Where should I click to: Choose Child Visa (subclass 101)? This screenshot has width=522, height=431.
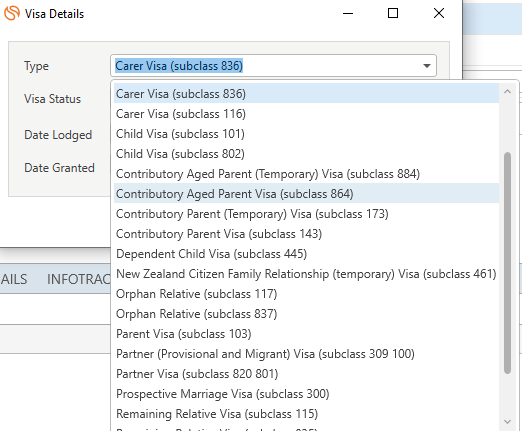click(x=306, y=134)
